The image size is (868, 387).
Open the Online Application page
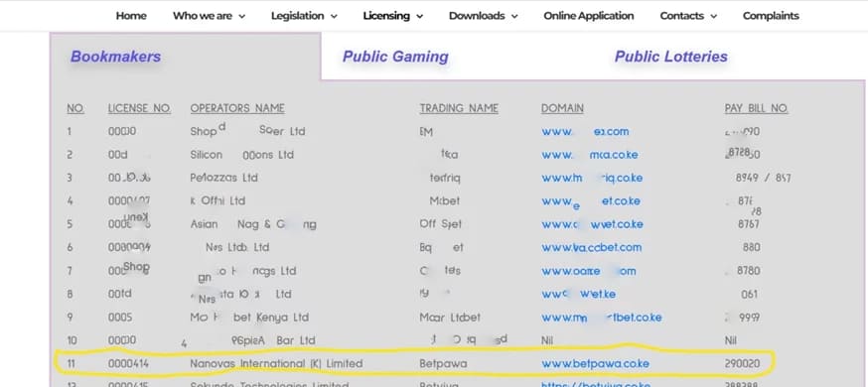point(589,16)
